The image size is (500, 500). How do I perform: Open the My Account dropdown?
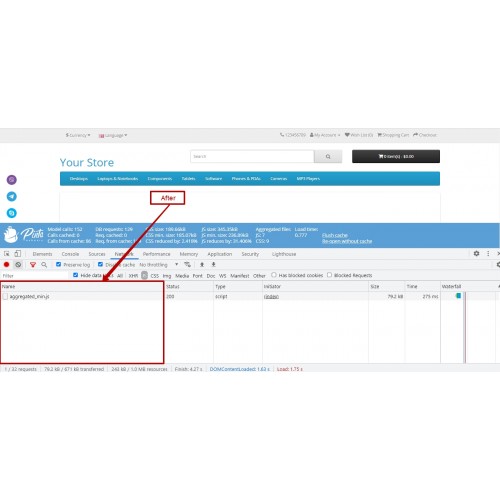325,135
